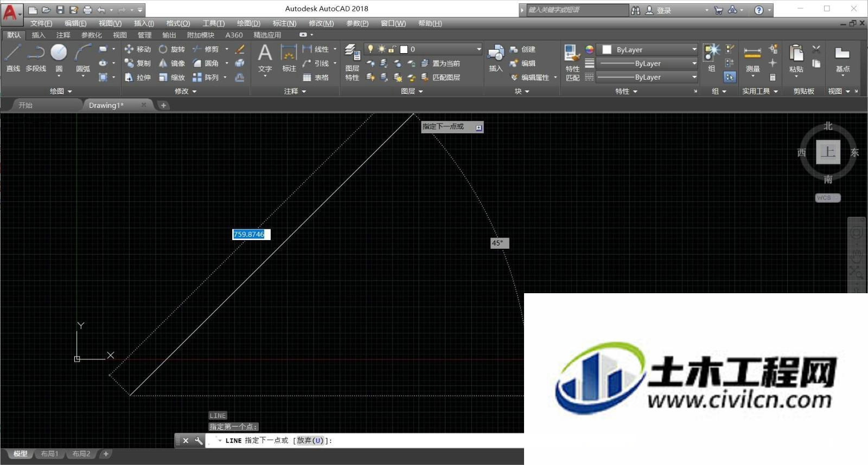This screenshot has height=465, width=868.
Task: Click the 匹配图层 (Match Layer) tool
Action: click(441, 77)
